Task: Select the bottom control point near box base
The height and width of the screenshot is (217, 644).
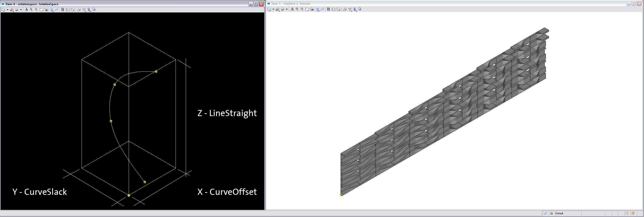Action: (145, 182)
